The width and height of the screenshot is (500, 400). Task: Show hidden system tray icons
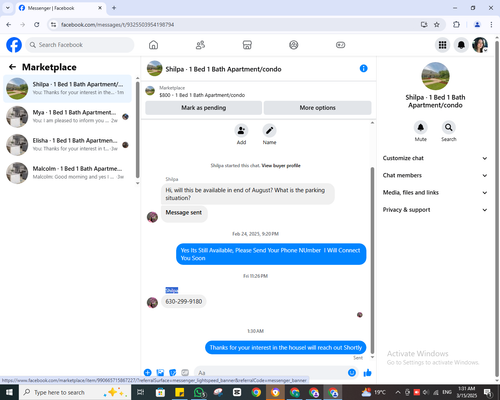[398, 392]
